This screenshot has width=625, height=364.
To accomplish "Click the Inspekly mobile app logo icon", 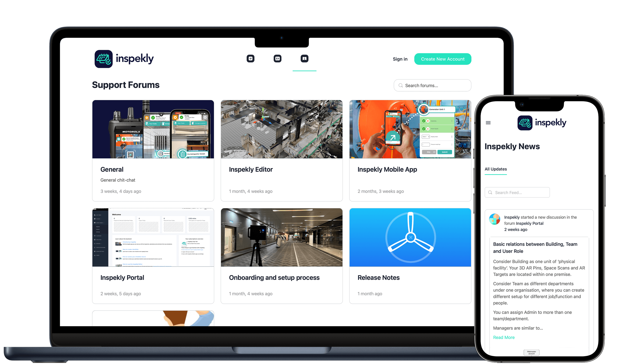I will tap(524, 123).
